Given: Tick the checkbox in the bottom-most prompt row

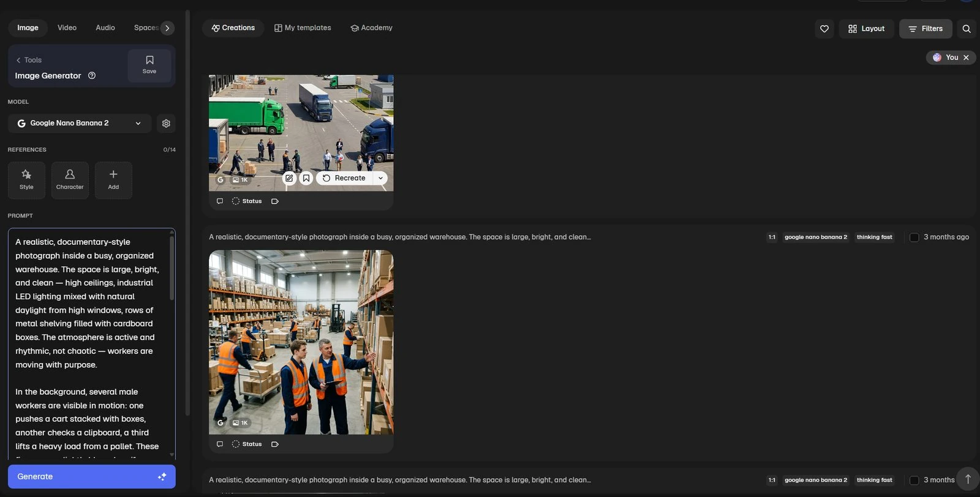Looking at the screenshot, I should (914, 480).
